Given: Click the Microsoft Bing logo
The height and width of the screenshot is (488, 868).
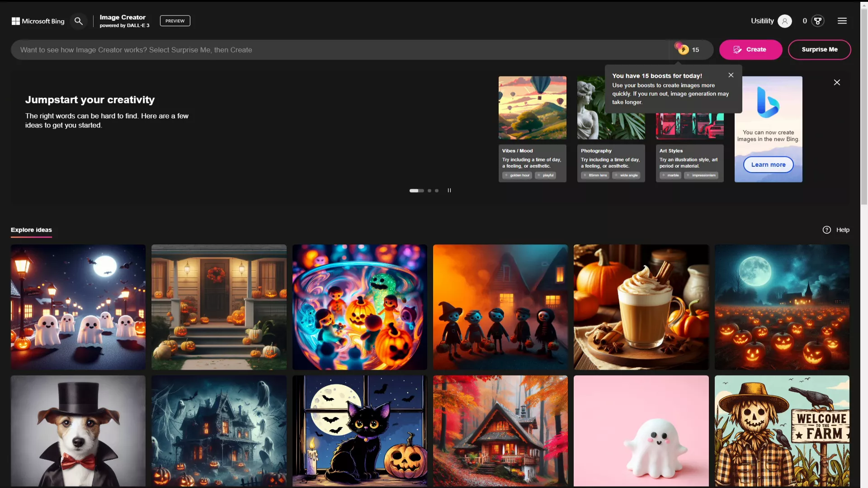Looking at the screenshot, I should pos(38,21).
